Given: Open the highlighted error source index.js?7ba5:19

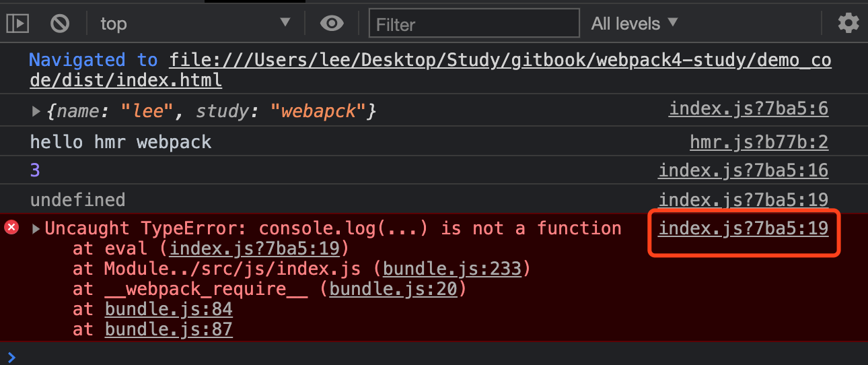Looking at the screenshot, I should (743, 228).
